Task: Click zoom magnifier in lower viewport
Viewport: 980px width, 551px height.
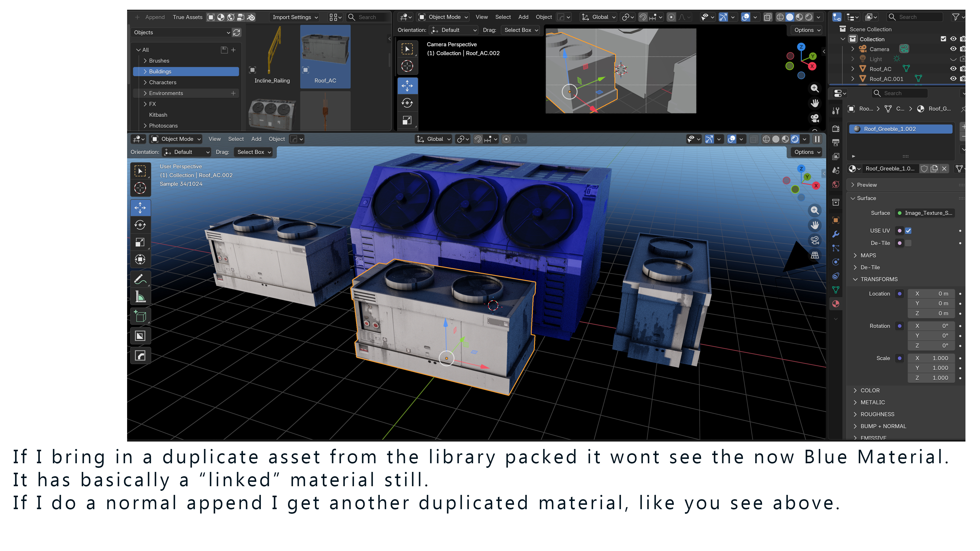Action: [815, 210]
